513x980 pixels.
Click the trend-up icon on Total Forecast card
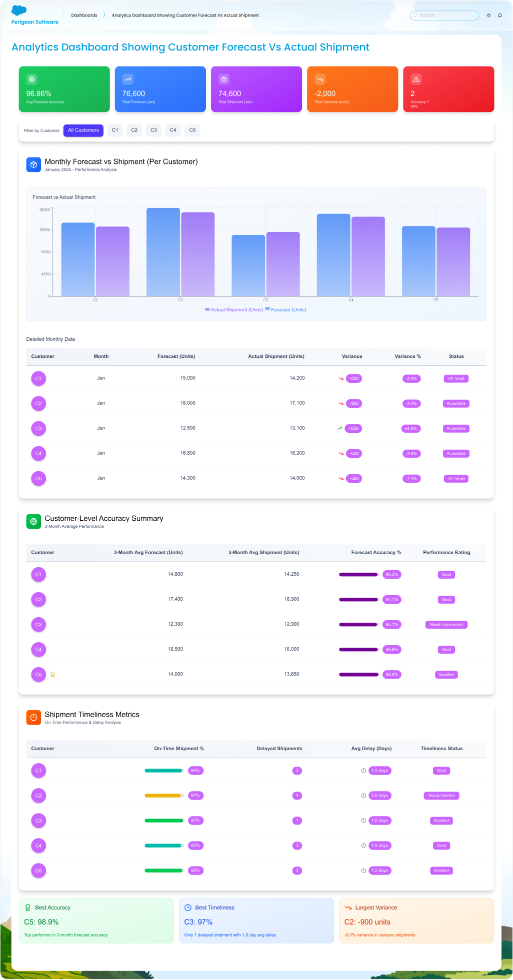point(128,79)
